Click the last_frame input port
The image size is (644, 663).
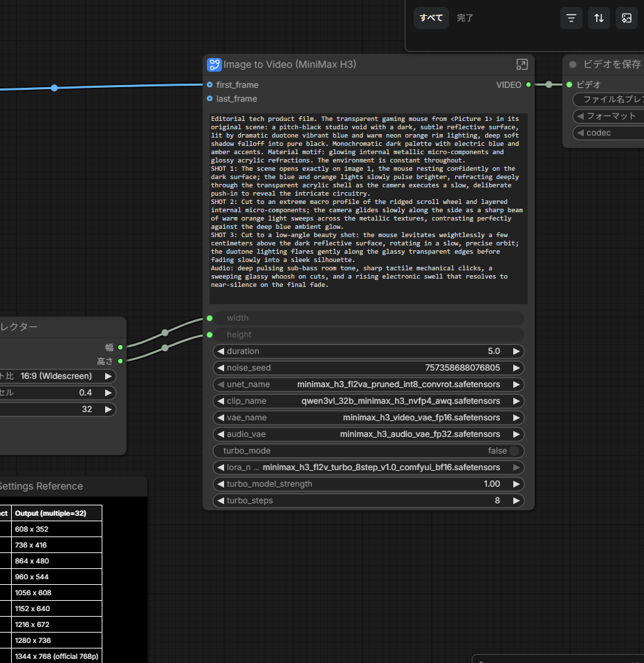pos(210,99)
